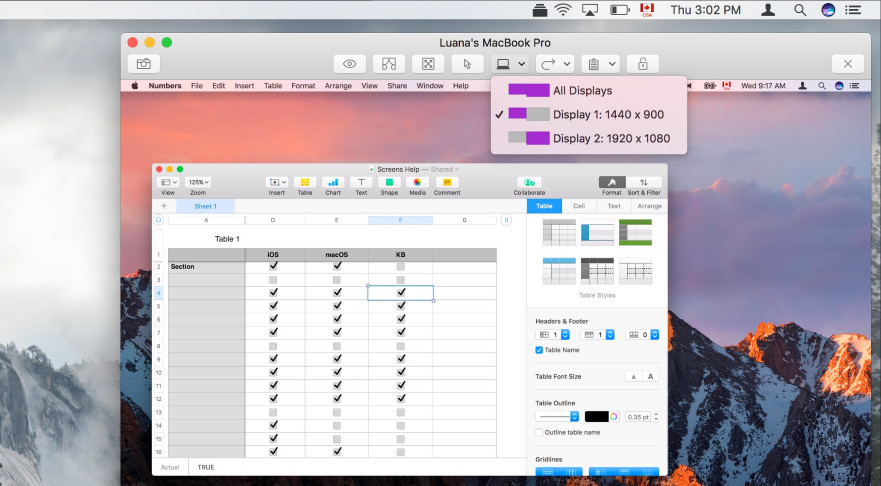Add a new sheet with plus button
The image size is (881, 486).
(164, 206)
